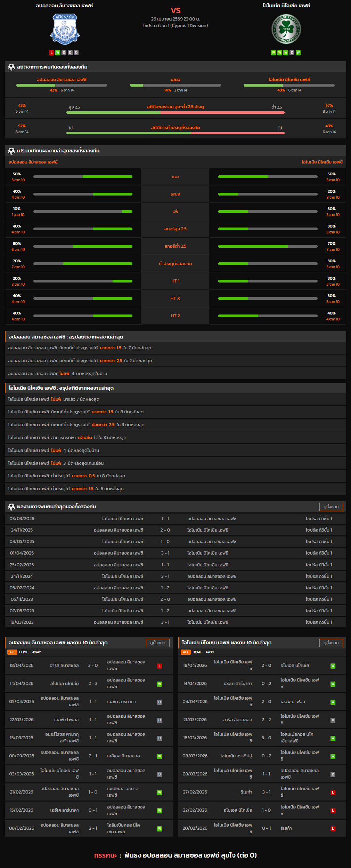The width and height of the screenshot is (351, 868).
Task: Click soccer ball icon beside recent meetings results header
Action: 11,507
